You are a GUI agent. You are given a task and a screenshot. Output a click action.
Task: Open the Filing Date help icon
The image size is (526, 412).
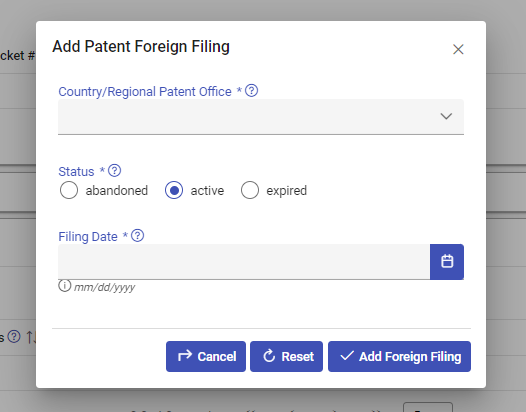click(138, 236)
